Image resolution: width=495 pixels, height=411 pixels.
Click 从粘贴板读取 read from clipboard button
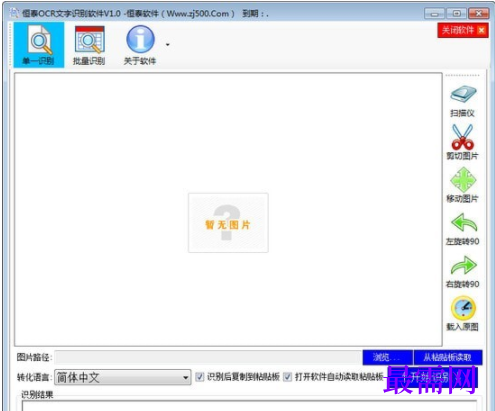pos(448,357)
